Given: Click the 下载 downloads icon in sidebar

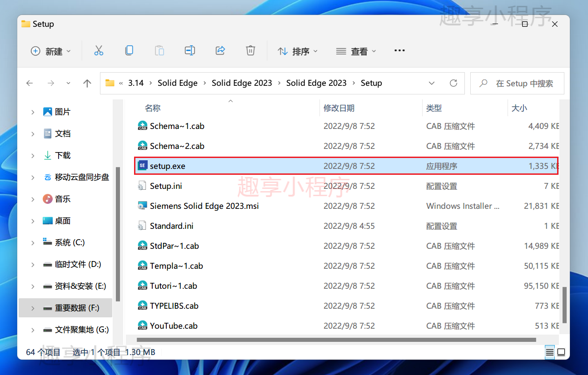Looking at the screenshot, I should point(47,155).
